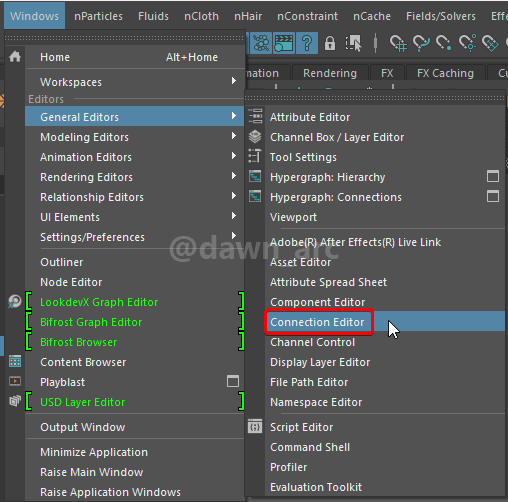Open the Fluids menu
Image resolution: width=508 pixels, height=502 pixels.
coord(153,16)
